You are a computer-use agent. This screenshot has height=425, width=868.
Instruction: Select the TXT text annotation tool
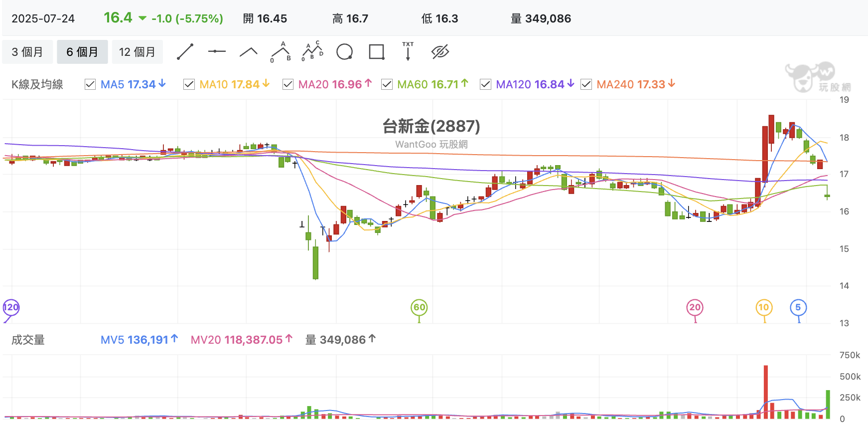point(408,51)
